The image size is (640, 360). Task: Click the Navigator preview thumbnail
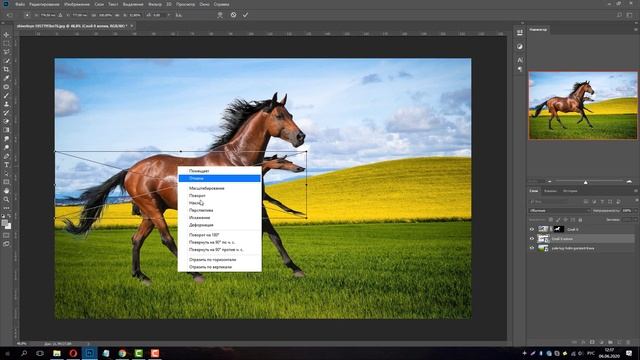(583, 106)
